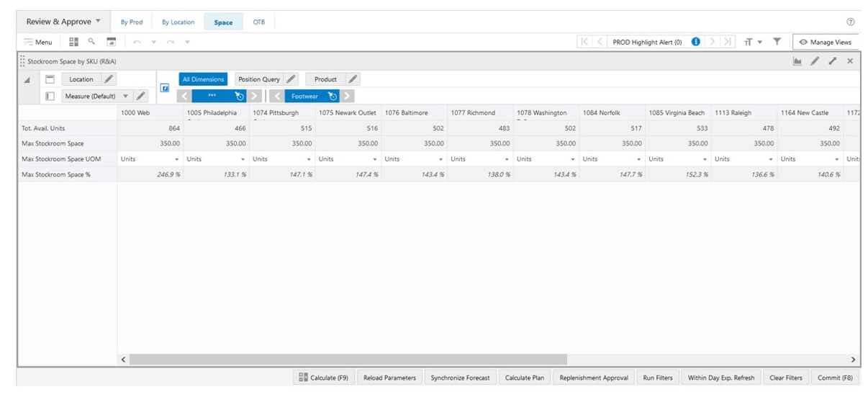Click Clear Filters button
The width and height of the screenshot is (868, 397).
pos(786,378)
